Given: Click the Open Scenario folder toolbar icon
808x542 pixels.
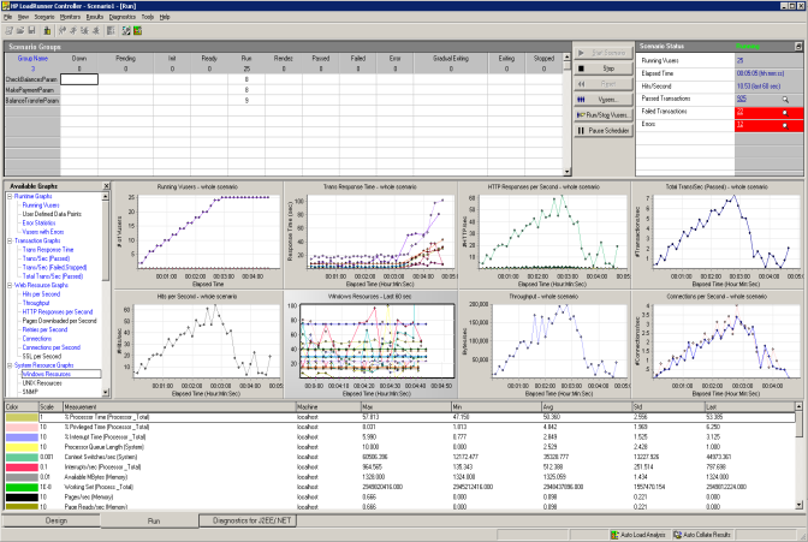Looking at the screenshot, I should [22, 30].
